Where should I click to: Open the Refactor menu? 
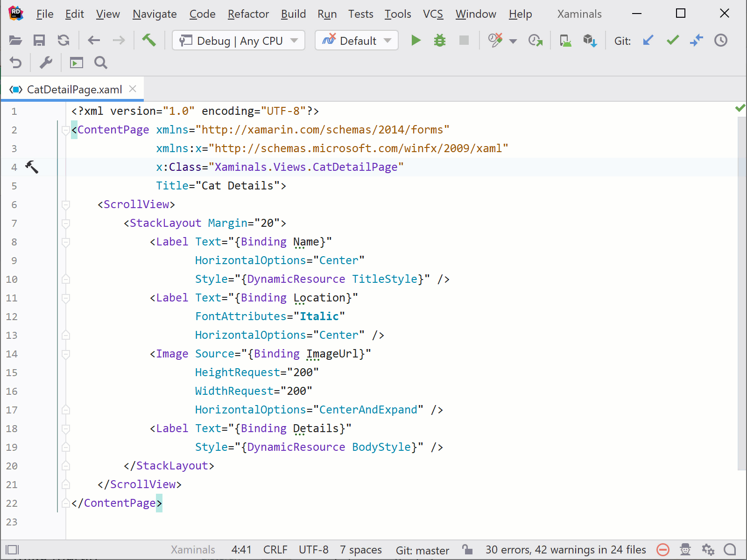248,14
